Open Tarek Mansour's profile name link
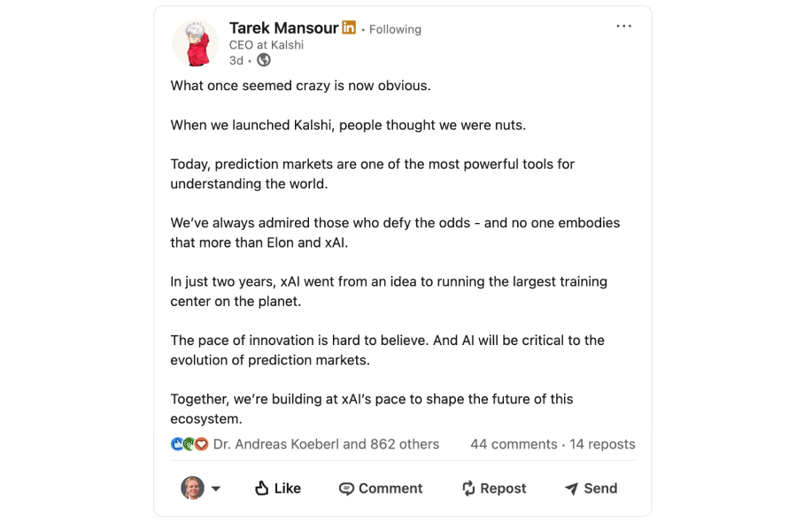The image size is (812, 522). (x=283, y=28)
